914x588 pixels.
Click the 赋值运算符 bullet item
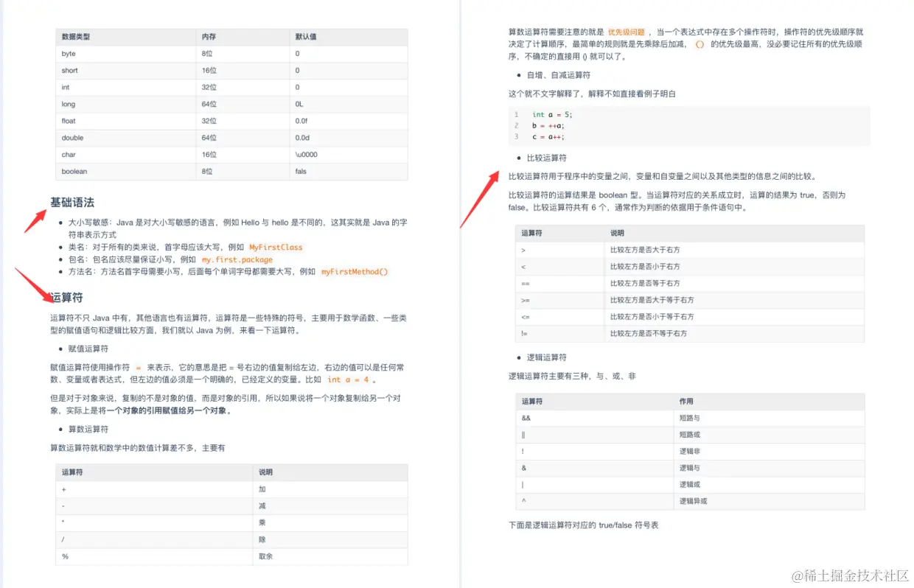pyautogui.click(x=88, y=349)
